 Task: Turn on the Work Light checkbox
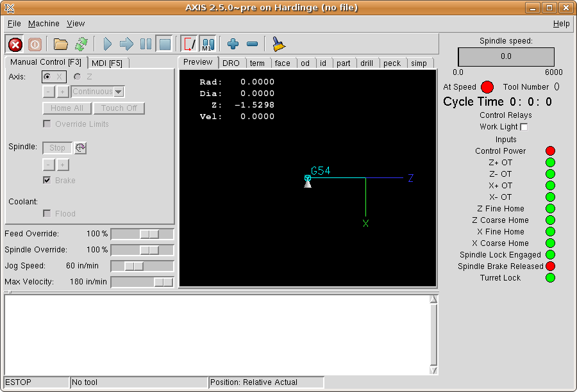point(524,127)
